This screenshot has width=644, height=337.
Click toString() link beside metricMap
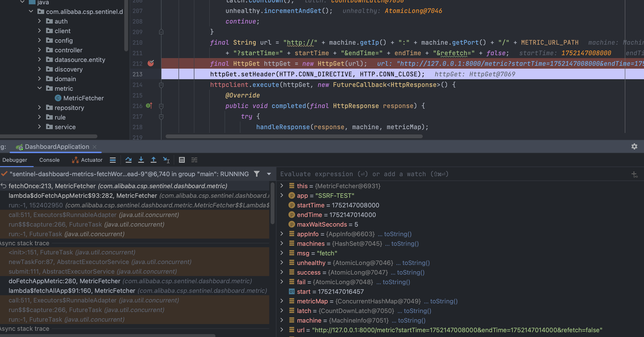pyautogui.click(x=443, y=301)
